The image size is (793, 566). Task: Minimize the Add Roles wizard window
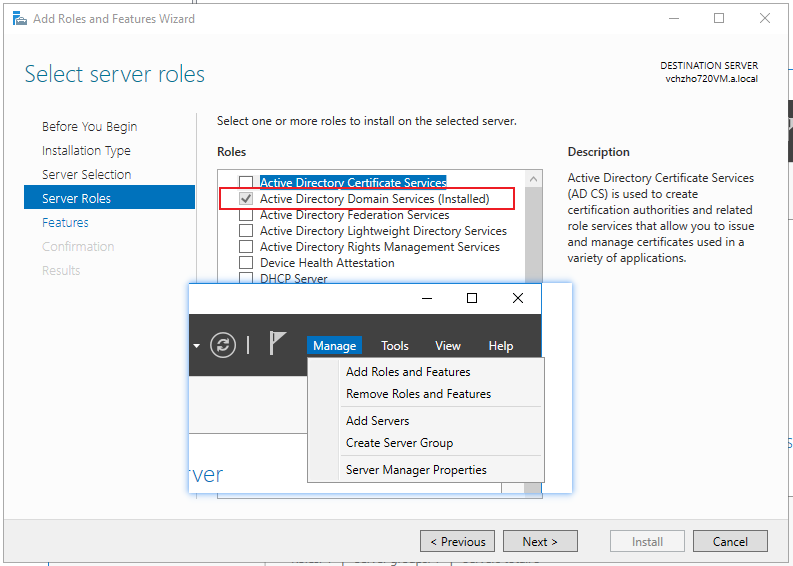pyautogui.click(x=674, y=19)
